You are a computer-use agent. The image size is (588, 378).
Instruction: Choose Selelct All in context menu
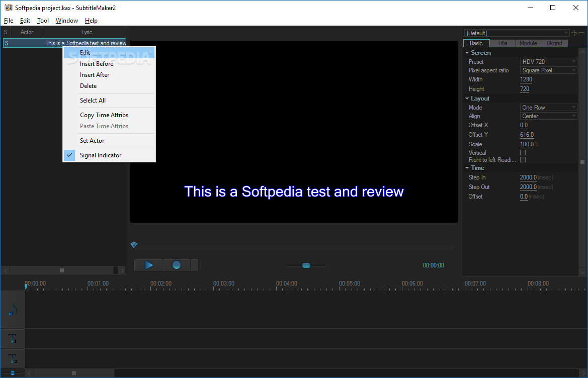pyautogui.click(x=109, y=101)
